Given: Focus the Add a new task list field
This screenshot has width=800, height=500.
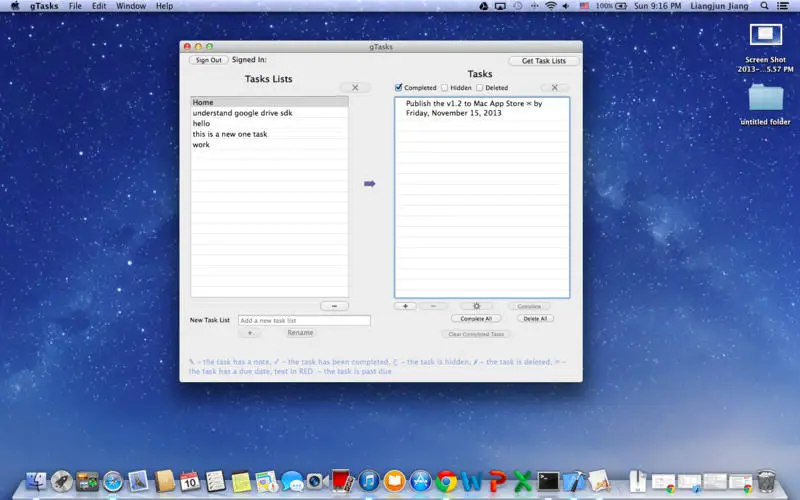Looking at the screenshot, I should click(304, 320).
